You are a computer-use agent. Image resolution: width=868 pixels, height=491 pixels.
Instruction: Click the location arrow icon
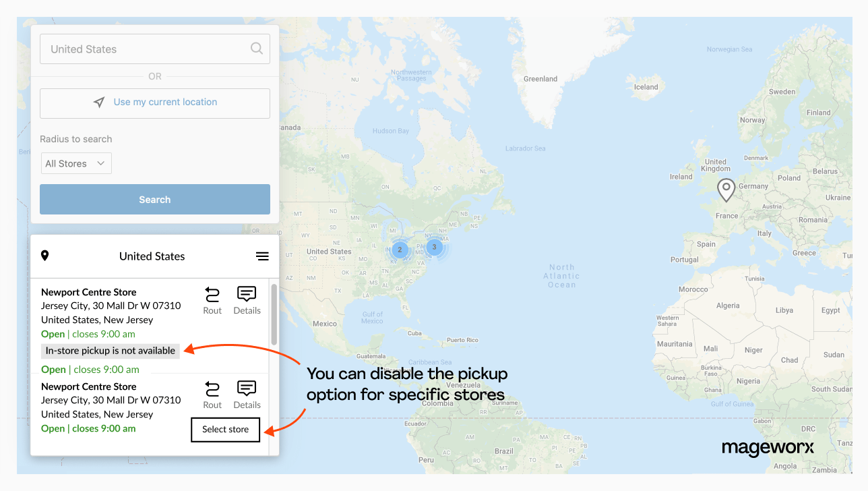coord(99,103)
